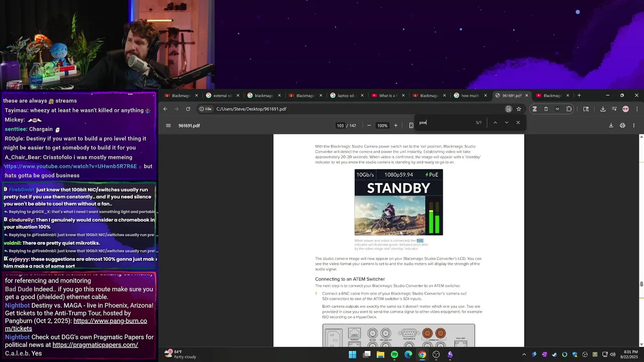Open PDF viewer more-actions menu
This screenshot has height=362, width=644.
tap(634, 126)
